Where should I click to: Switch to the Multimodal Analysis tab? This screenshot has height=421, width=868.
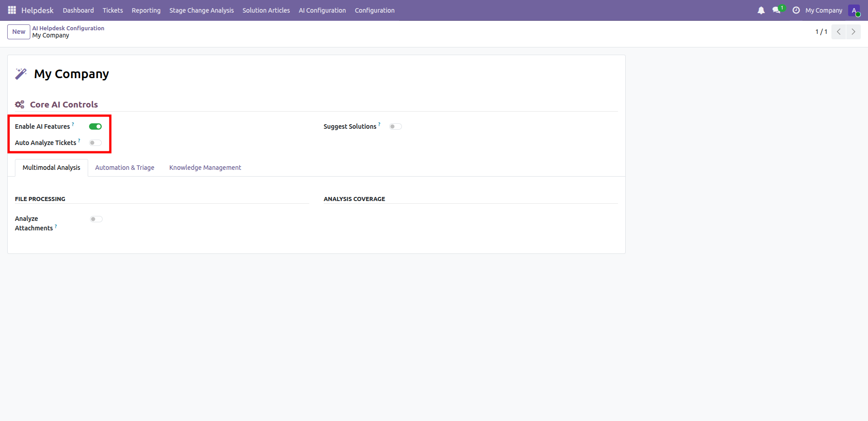52,168
